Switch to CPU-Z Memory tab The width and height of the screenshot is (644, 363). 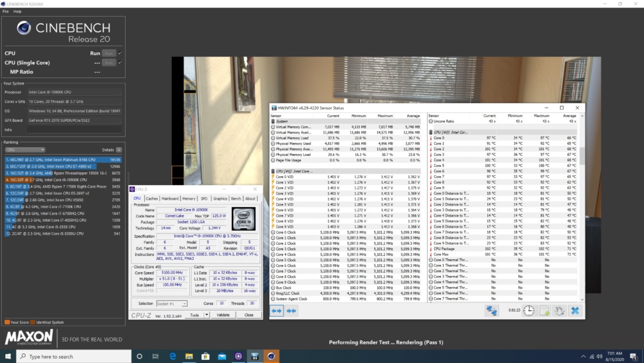point(189,199)
